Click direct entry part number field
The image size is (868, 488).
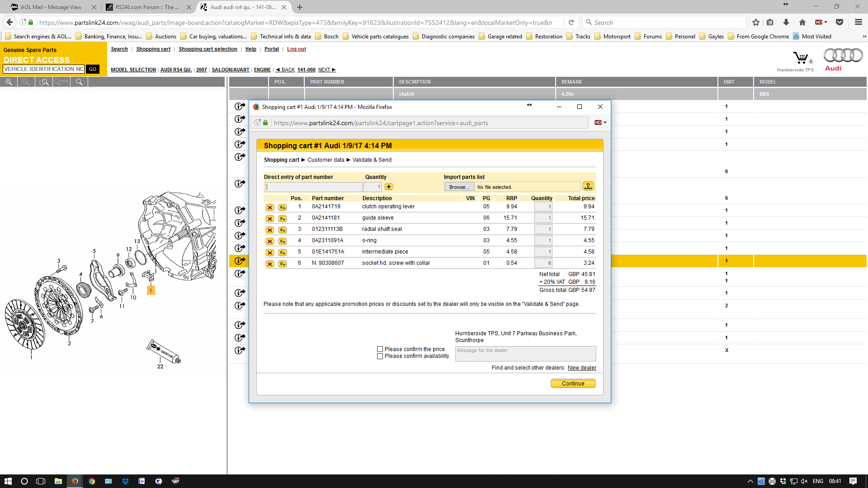pos(313,187)
